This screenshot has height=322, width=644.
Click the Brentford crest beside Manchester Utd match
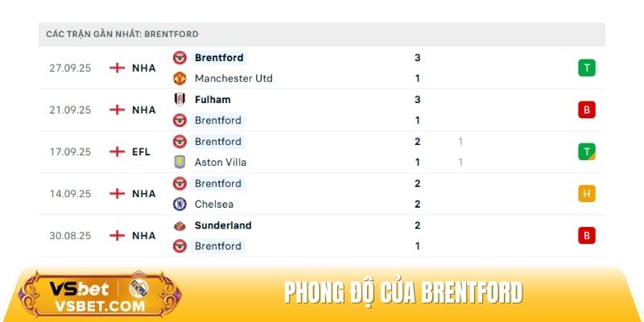click(180, 58)
